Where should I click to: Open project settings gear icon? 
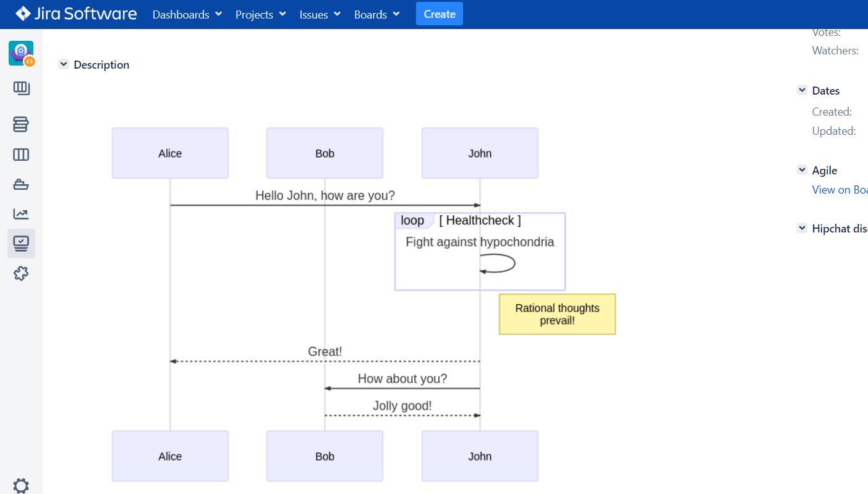coord(21,485)
